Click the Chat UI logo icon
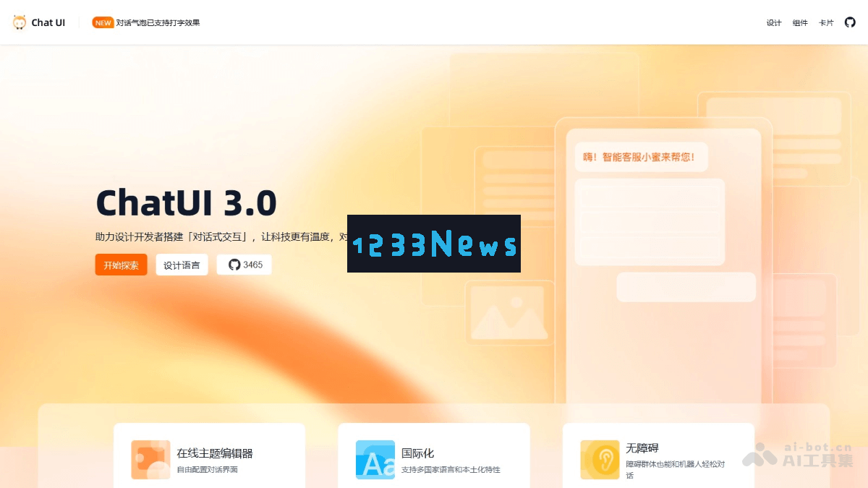Image resolution: width=868 pixels, height=488 pixels. click(20, 22)
